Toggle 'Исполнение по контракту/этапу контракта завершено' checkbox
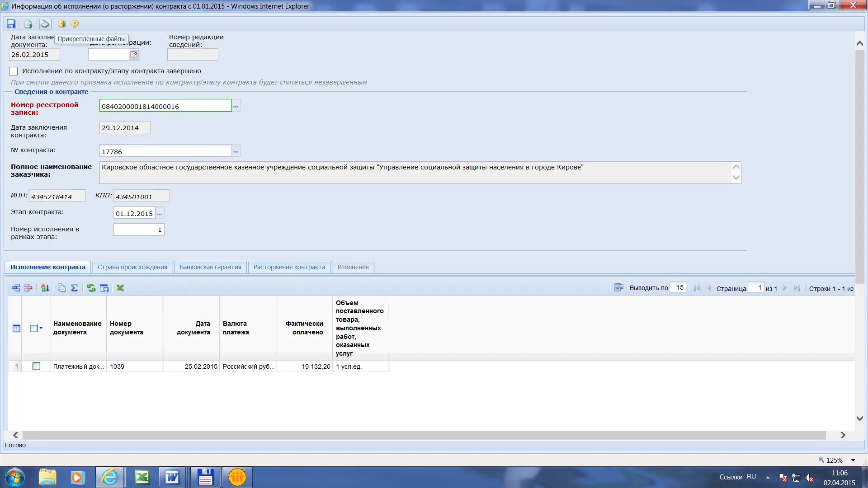 (14, 71)
